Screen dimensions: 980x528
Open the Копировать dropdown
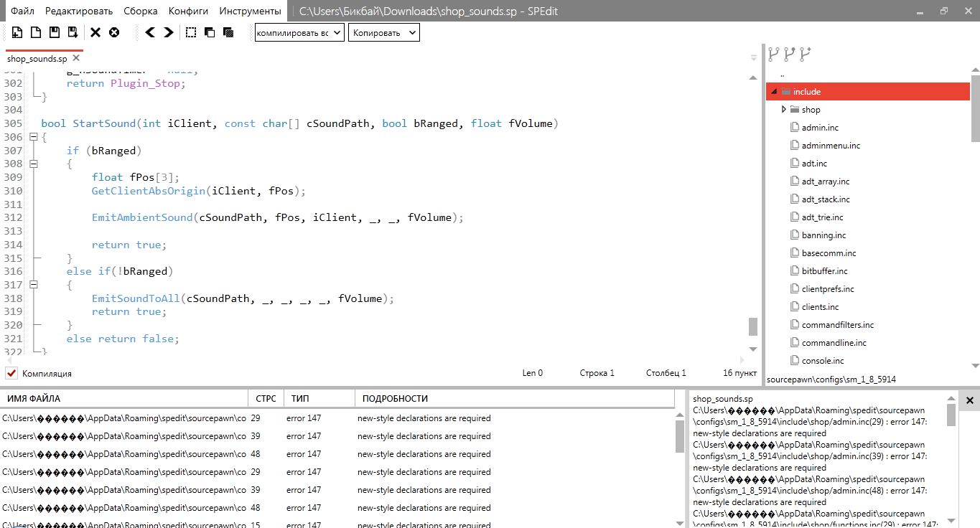(x=384, y=32)
